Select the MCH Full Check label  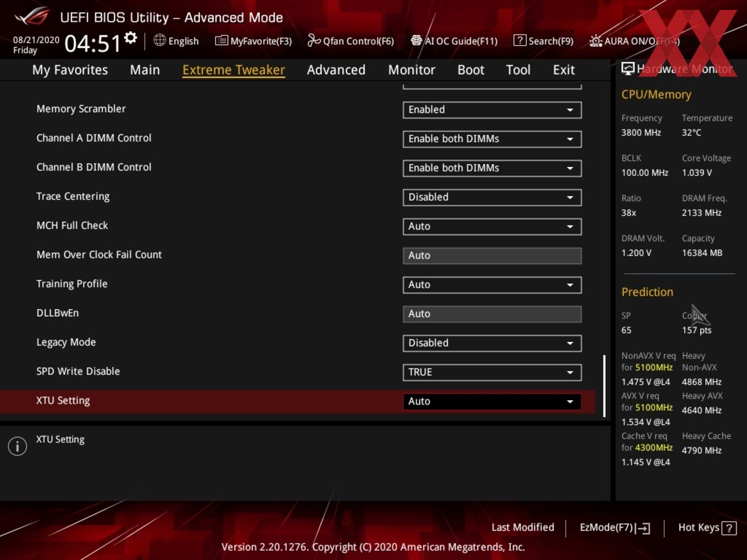72,225
